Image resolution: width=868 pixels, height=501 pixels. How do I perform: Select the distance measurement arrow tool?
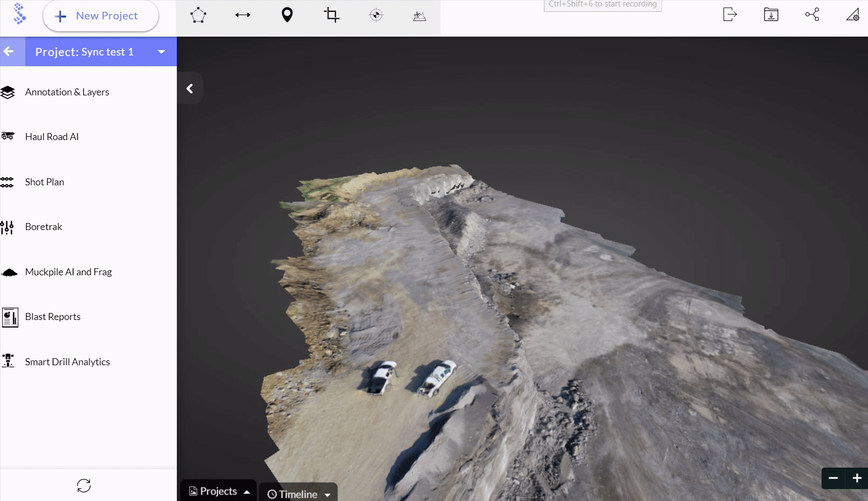click(x=243, y=15)
